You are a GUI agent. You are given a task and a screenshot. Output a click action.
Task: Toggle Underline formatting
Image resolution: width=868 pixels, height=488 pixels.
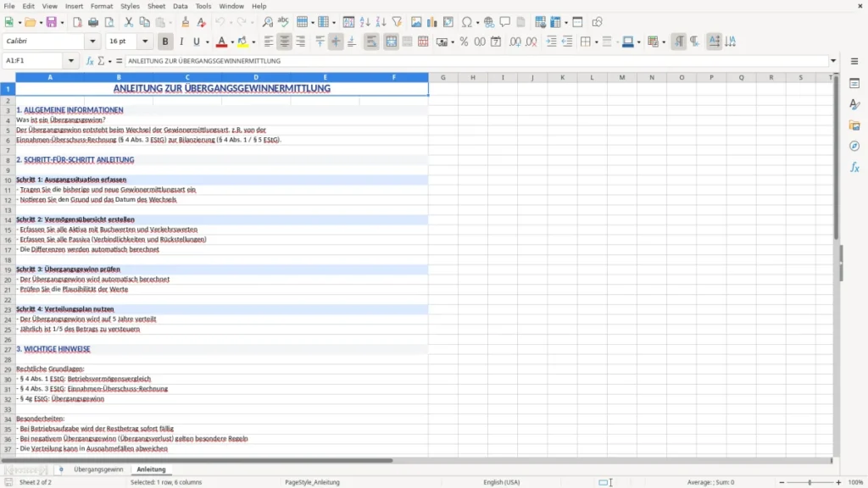pos(196,42)
